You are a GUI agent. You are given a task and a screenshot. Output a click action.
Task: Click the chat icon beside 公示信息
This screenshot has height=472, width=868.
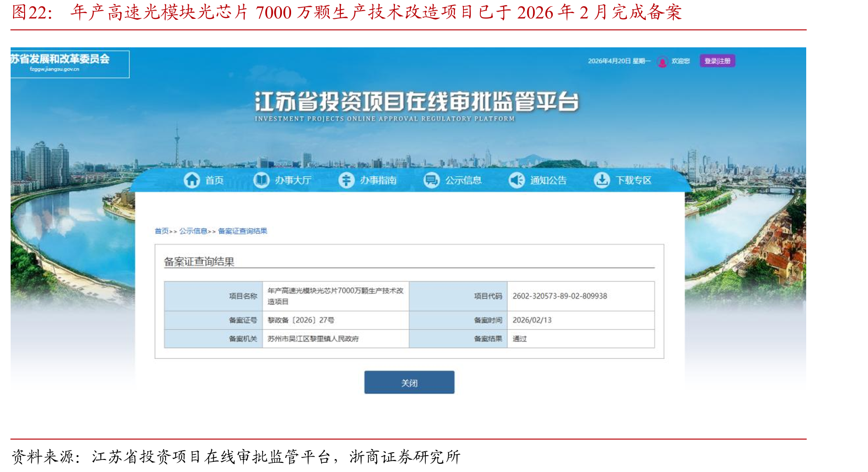(x=431, y=180)
